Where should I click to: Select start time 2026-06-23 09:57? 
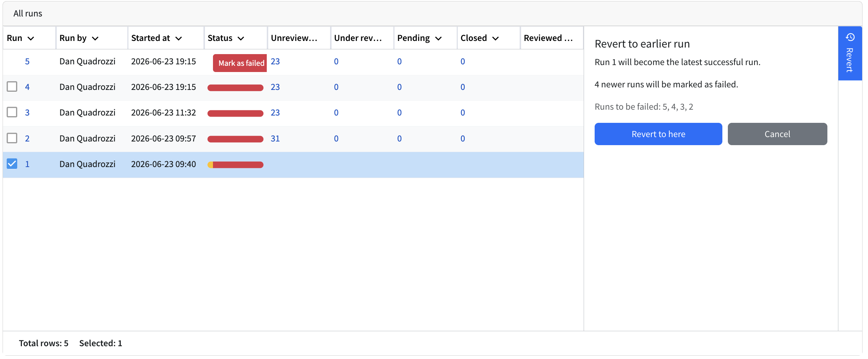point(164,139)
